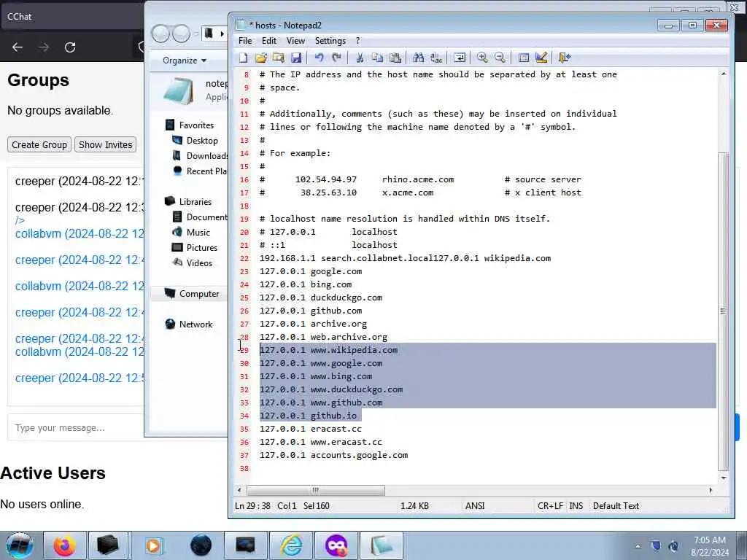Image resolution: width=747 pixels, height=560 pixels.
Task: Create a new document in Notepad2 toolbar
Action: click(x=244, y=58)
